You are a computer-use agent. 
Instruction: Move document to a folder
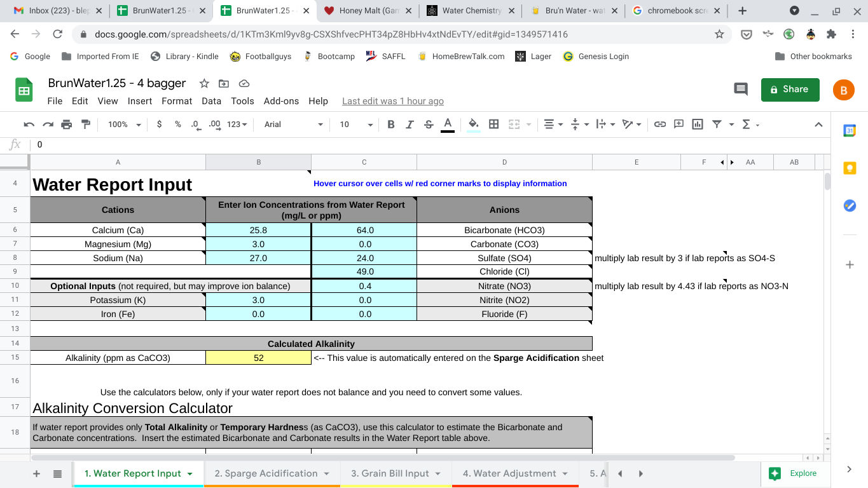pyautogui.click(x=224, y=84)
